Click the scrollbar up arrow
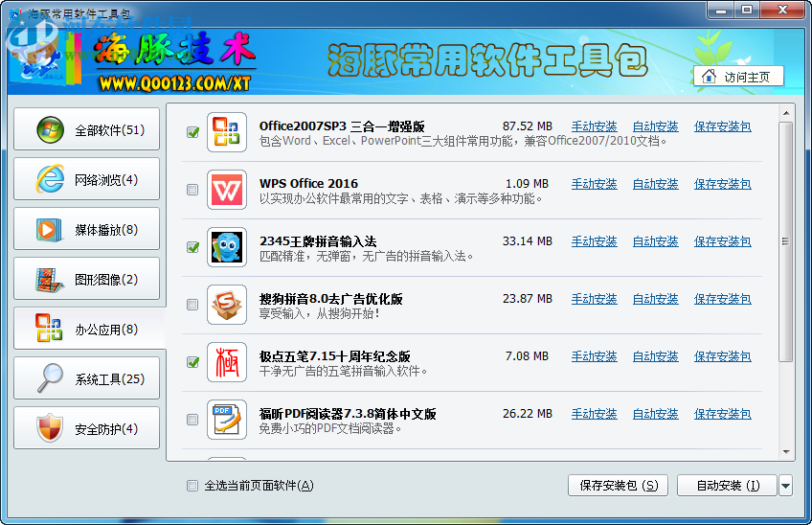 tap(785, 113)
